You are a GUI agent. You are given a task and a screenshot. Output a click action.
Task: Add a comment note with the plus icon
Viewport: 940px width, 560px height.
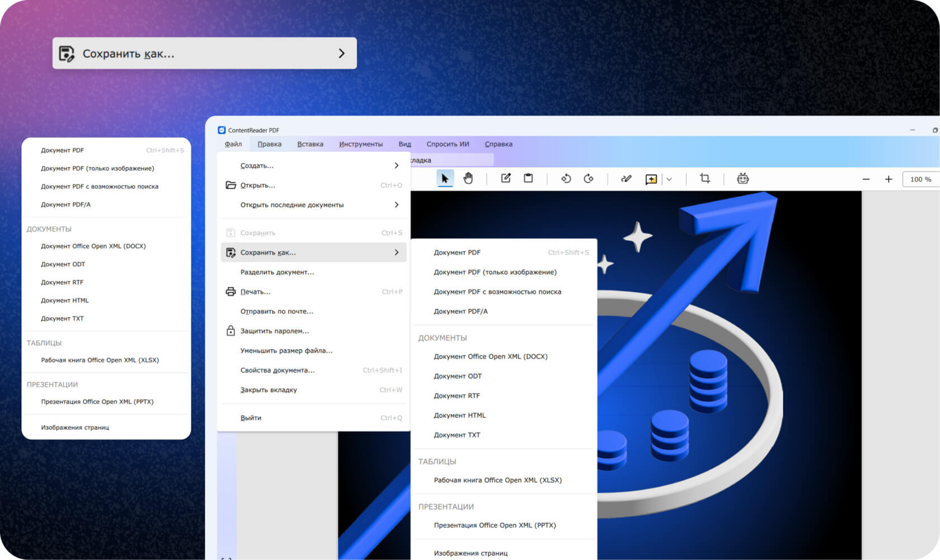coord(651,179)
